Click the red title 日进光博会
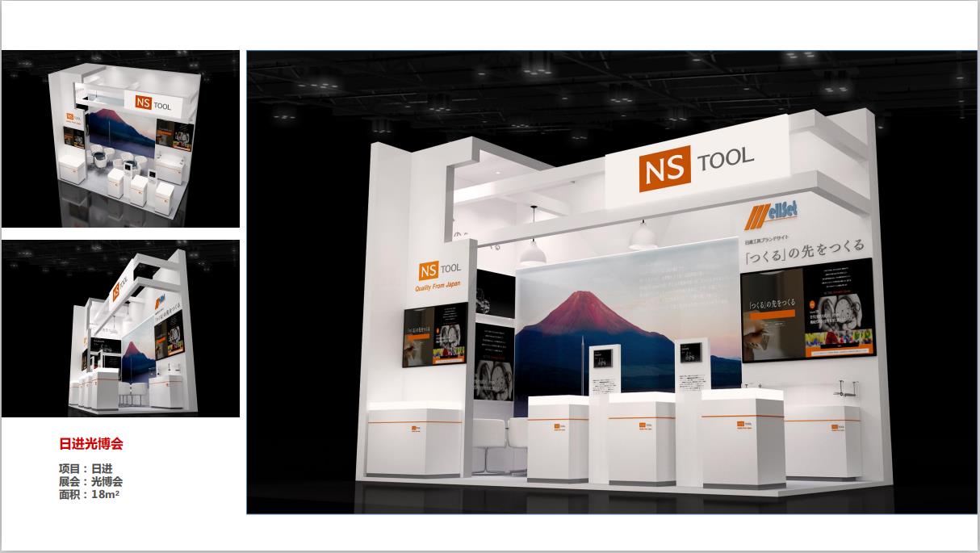 pos(91,444)
